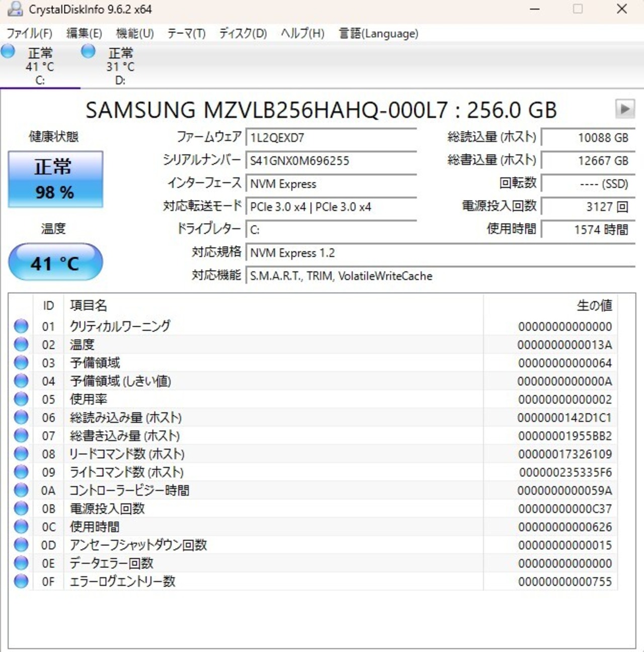
Task: Click the drive letter field C:
Action: 331,230
